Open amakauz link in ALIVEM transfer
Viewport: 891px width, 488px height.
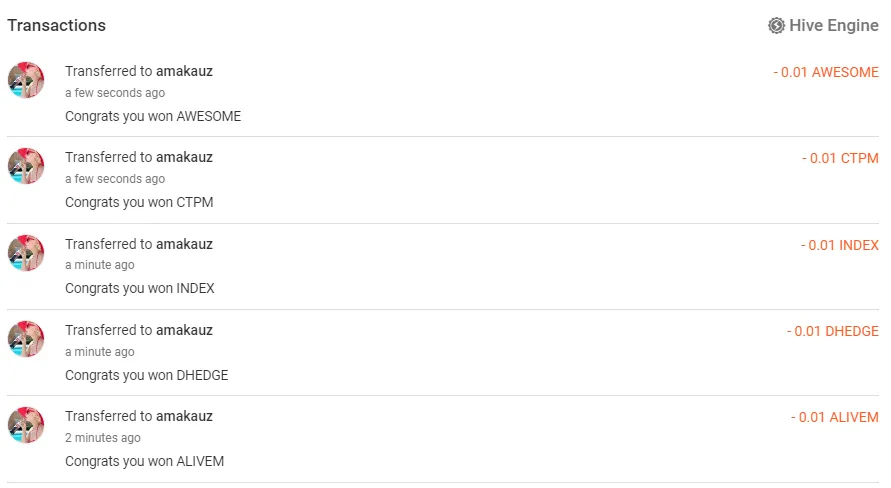(184, 416)
